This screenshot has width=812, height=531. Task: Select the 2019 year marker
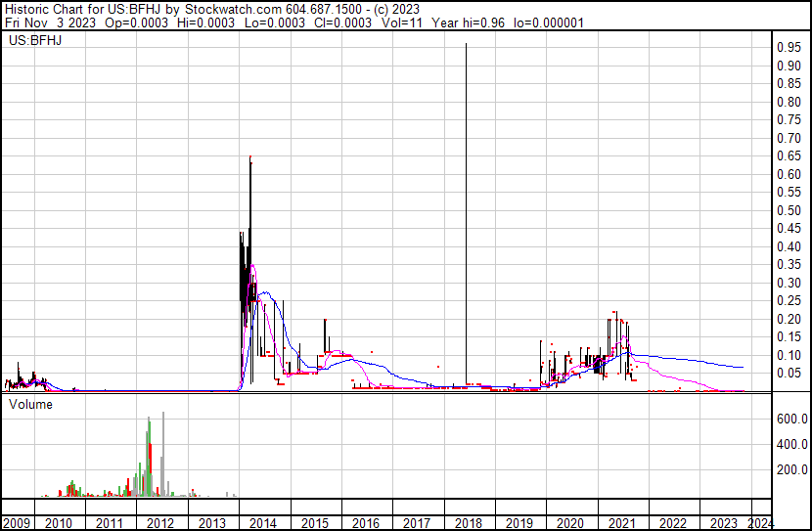[518, 522]
